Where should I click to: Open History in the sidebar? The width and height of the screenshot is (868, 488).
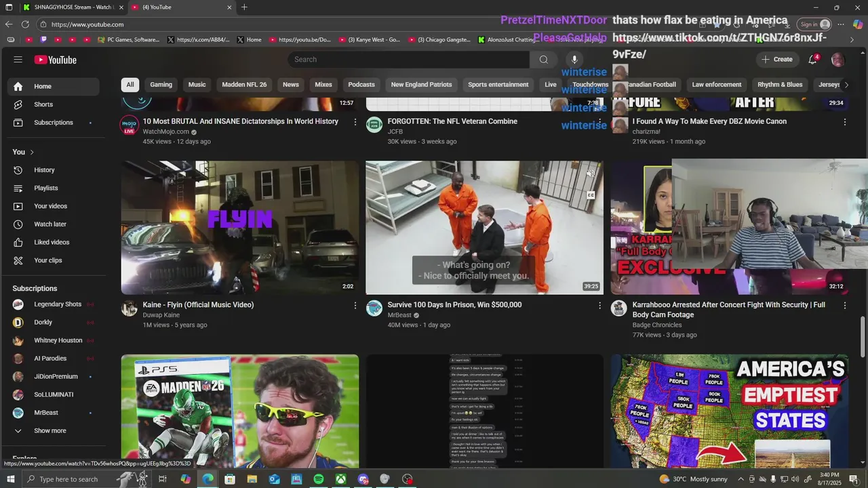[x=54, y=170]
